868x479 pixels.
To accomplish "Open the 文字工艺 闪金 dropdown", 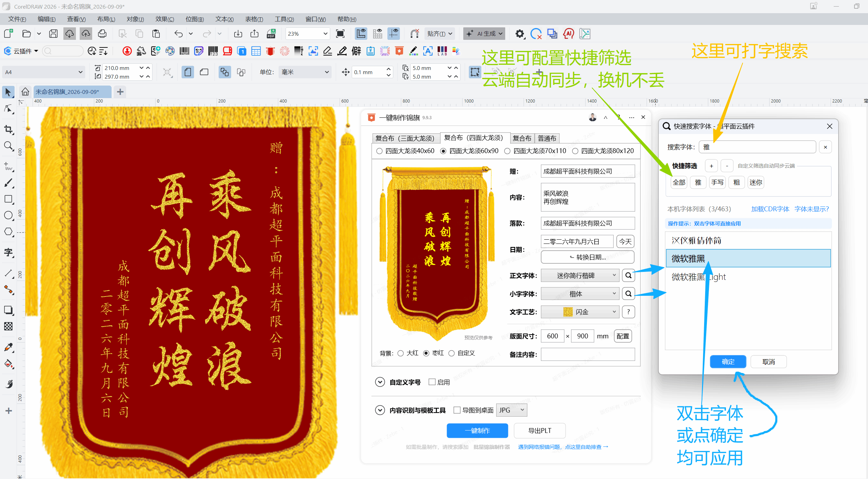I will [x=580, y=312].
